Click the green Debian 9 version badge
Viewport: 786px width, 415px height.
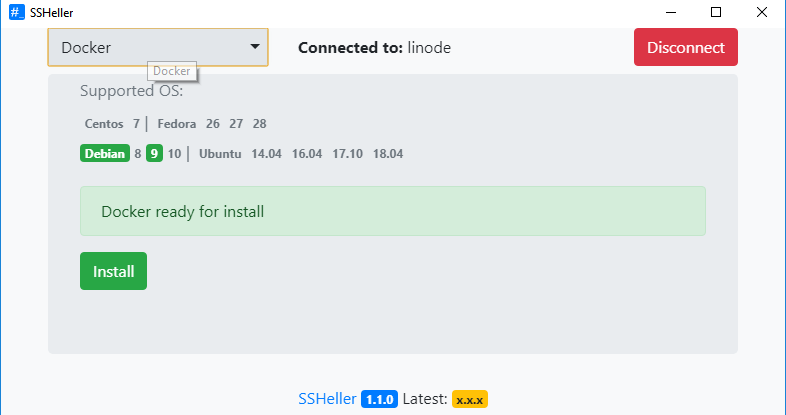pyautogui.click(x=154, y=154)
